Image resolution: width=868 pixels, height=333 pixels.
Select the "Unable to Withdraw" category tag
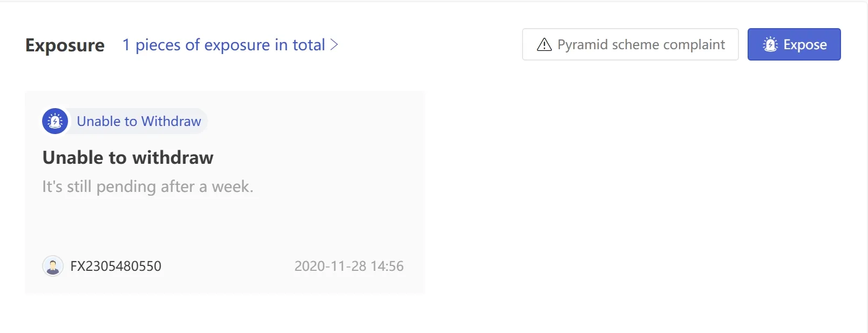coord(139,121)
